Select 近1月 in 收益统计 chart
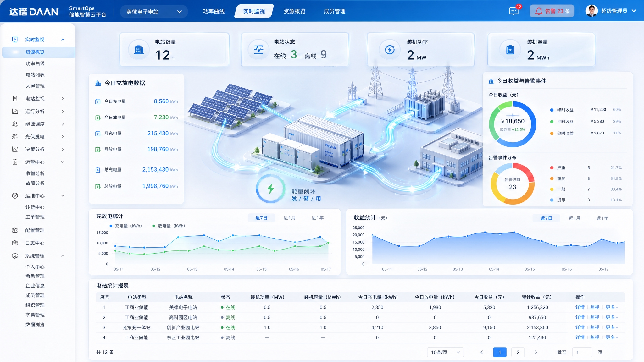Image resolution: width=644 pixels, height=362 pixels. click(575, 218)
